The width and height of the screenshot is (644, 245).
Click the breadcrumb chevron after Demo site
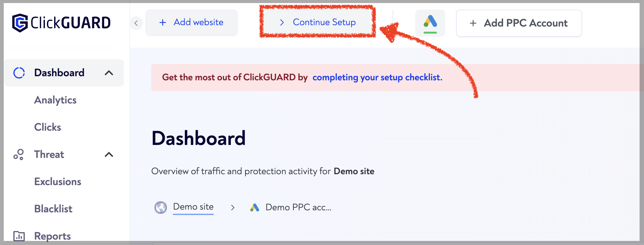pyautogui.click(x=233, y=207)
